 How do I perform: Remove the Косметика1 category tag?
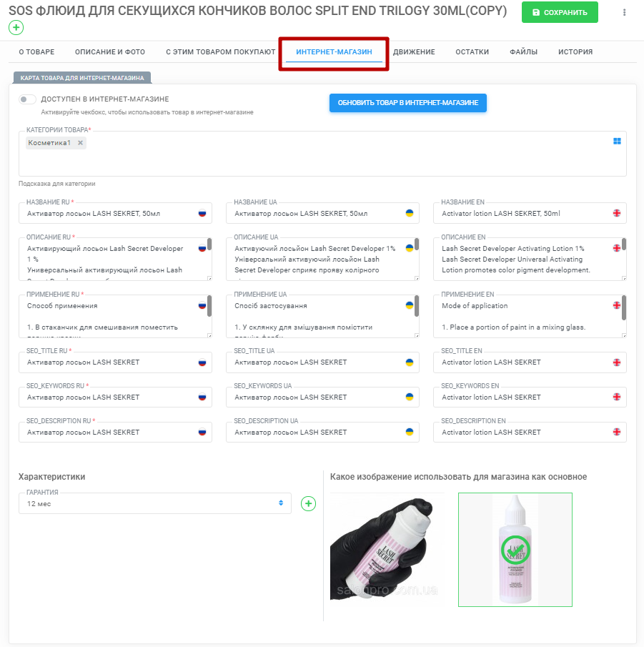81,143
